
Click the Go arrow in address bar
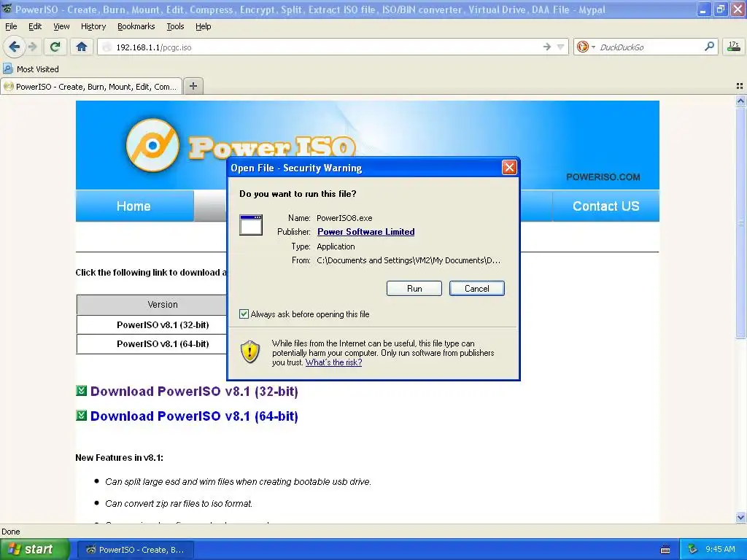pyautogui.click(x=546, y=47)
